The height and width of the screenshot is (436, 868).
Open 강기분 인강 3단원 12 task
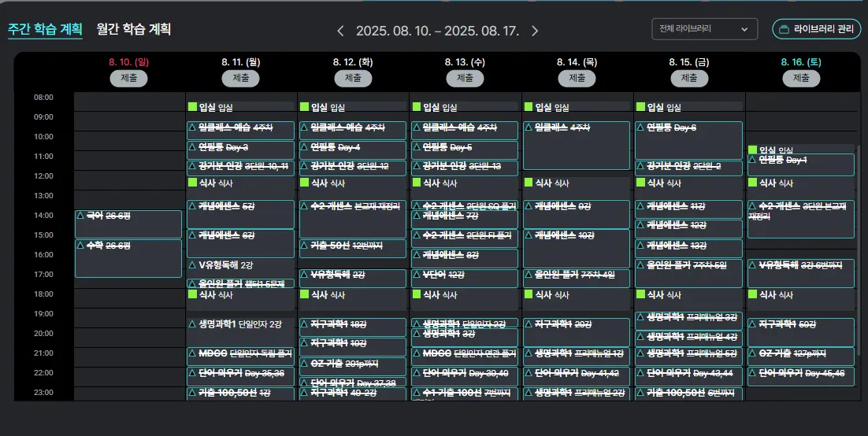353,168
